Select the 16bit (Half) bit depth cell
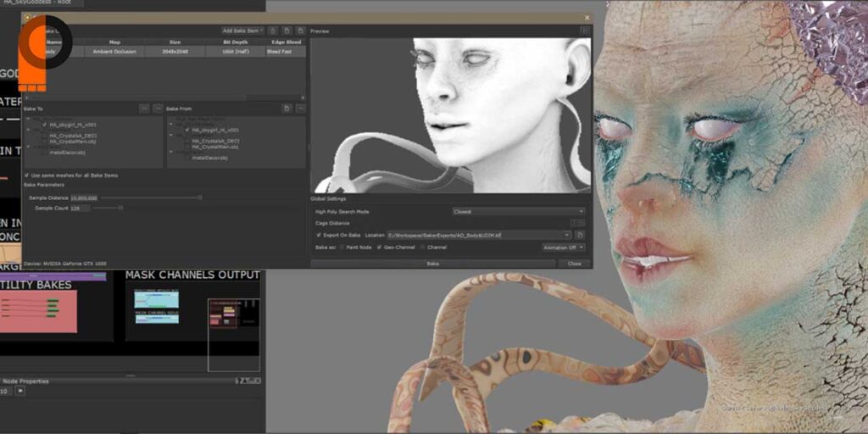Image resolution: width=868 pixels, height=434 pixels. (236, 52)
